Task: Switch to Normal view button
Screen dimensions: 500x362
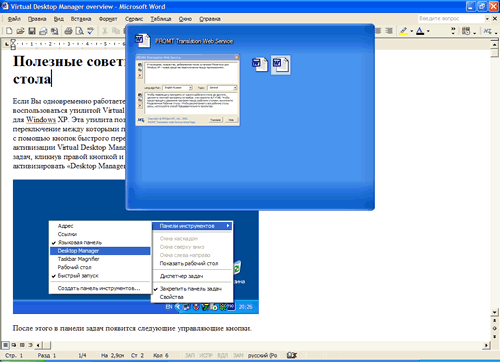Action: (x=5, y=345)
